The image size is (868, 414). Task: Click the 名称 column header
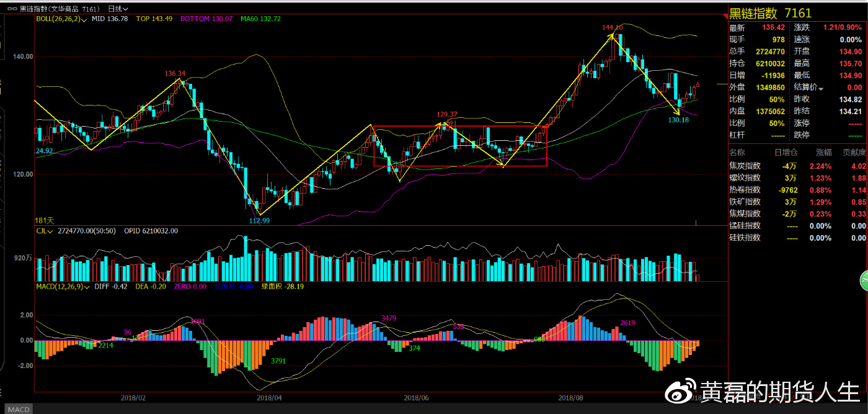[738, 152]
